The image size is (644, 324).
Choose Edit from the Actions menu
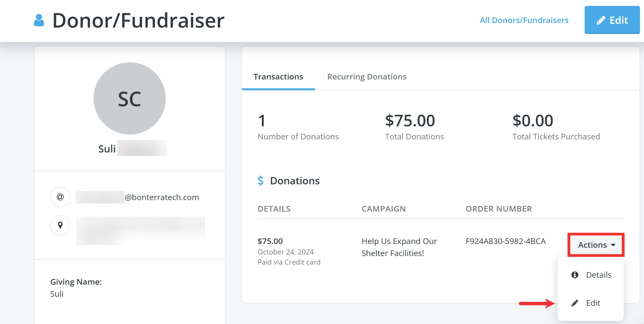[593, 303]
